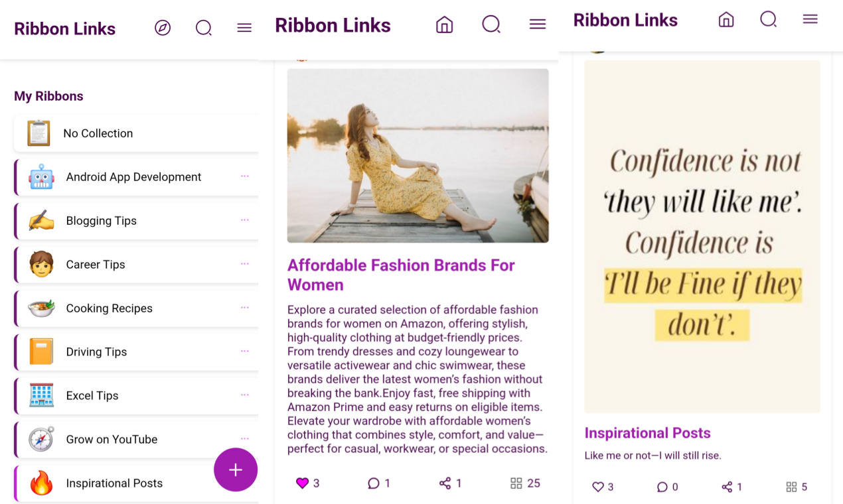View the woman in yellow dress photo

(418, 156)
